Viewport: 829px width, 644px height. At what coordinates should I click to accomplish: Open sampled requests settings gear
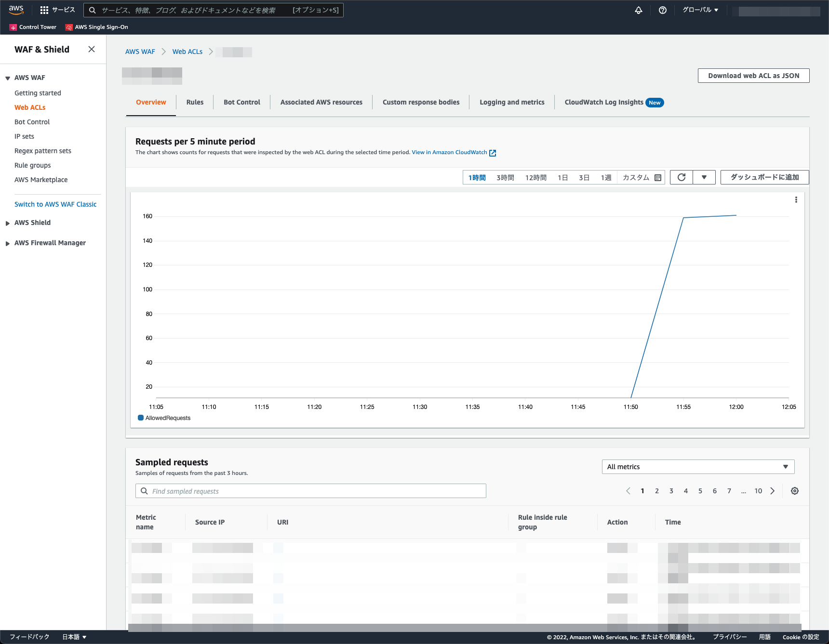pos(795,491)
